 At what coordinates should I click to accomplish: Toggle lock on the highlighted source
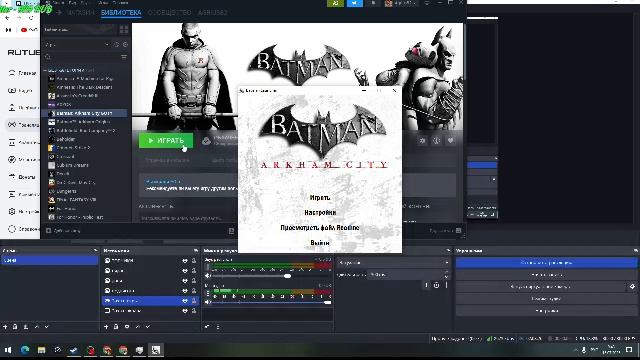coord(194,300)
